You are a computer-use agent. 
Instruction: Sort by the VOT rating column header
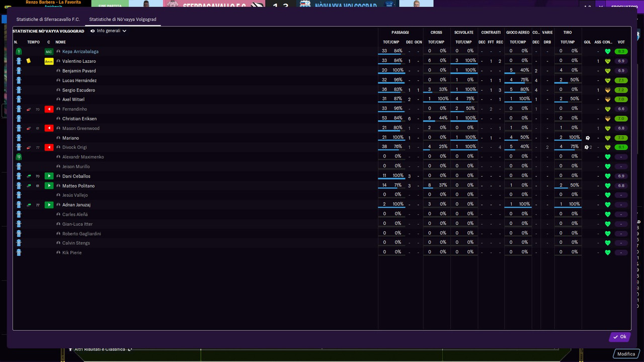[621, 42]
